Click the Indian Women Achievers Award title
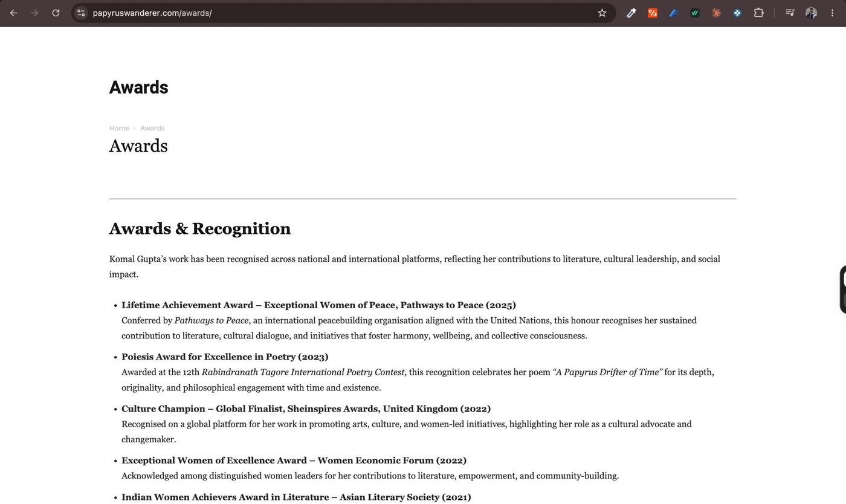 click(296, 497)
